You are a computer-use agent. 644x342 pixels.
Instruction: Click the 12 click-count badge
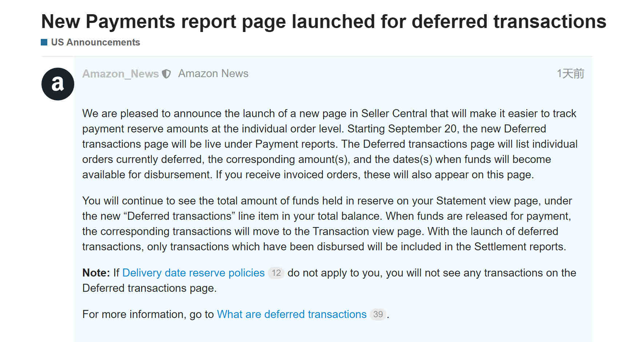pos(276,273)
